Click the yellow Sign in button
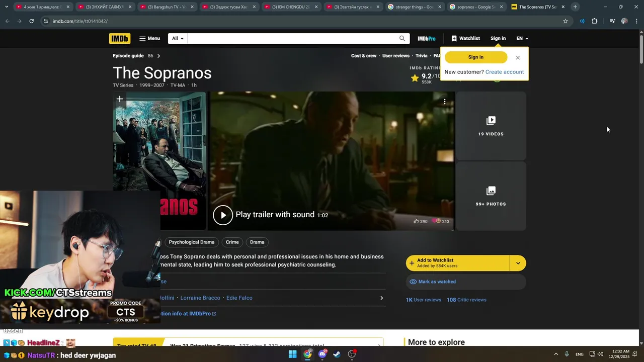This screenshot has height=362, width=644. [476, 57]
